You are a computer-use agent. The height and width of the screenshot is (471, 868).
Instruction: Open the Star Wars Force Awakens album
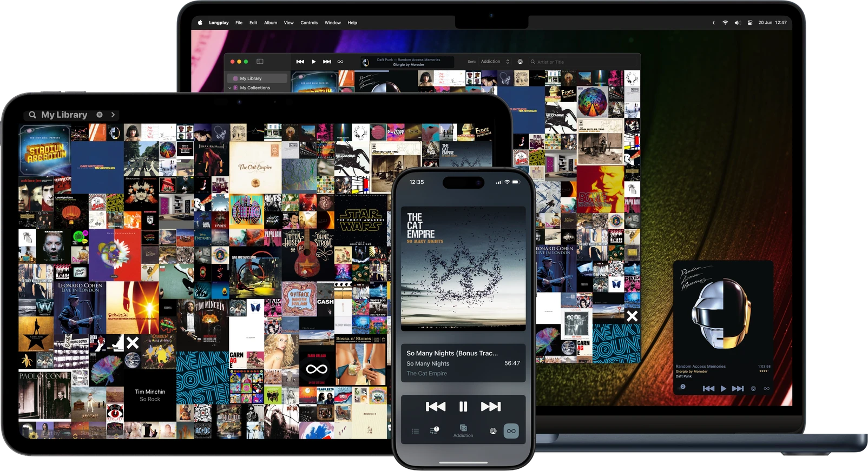361,220
